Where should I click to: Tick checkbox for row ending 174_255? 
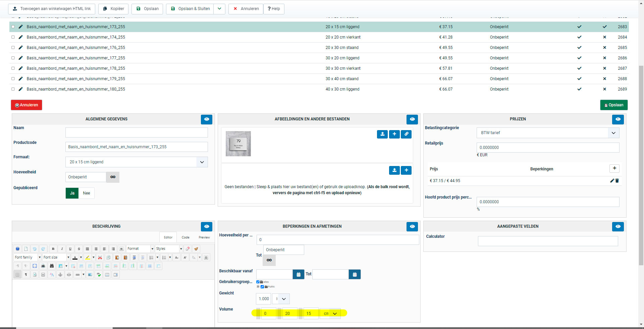coord(13,37)
